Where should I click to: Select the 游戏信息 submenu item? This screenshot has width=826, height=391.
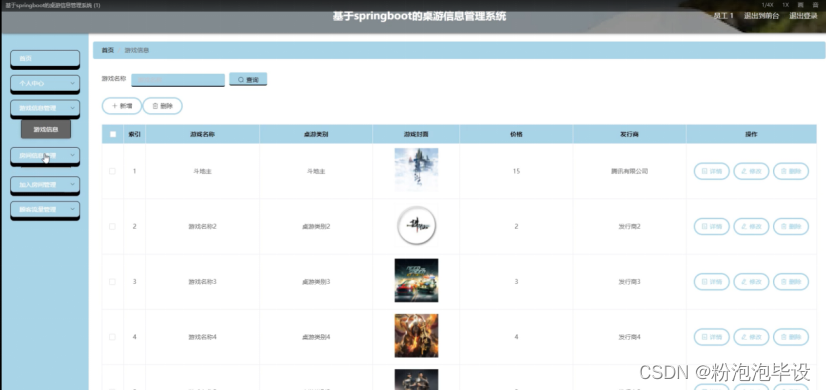46,129
